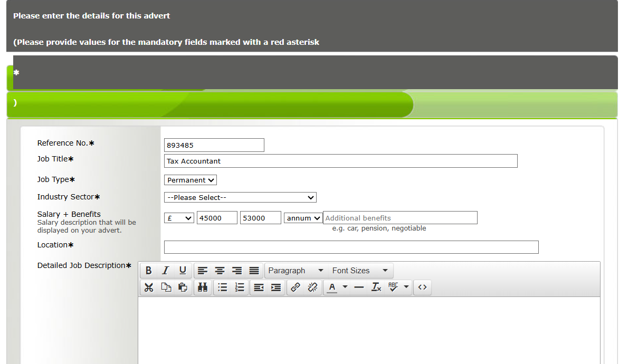Image resolution: width=619 pixels, height=364 pixels.
Task: Justify text in description editor
Action: pyautogui.click(x=254, y=271)
